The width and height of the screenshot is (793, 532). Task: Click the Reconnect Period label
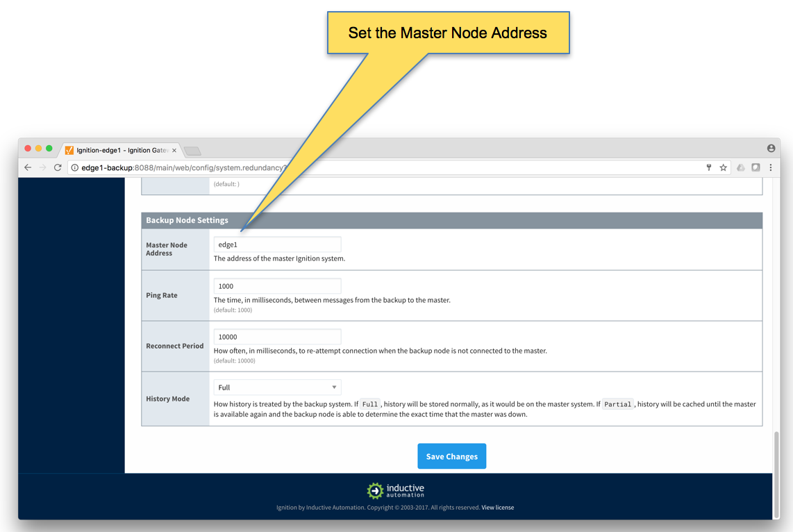point(175,346)
